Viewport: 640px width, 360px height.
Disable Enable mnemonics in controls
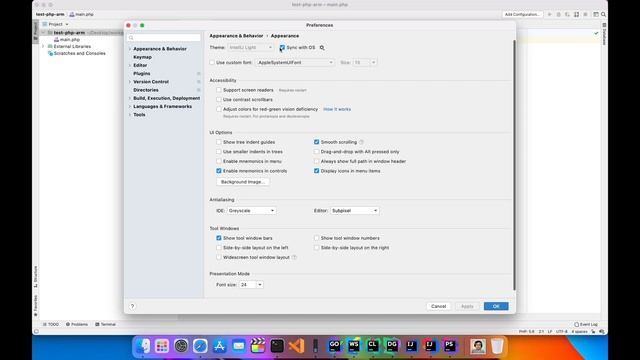click(x=219, y=171)
